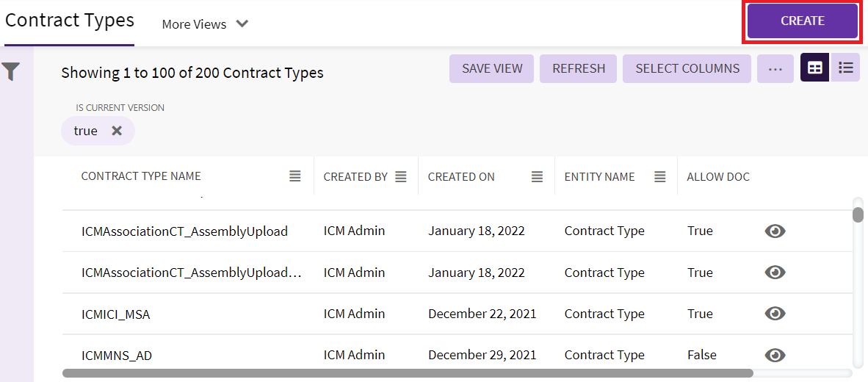
Task: Select the Contract Types tab
Action: [x=70, y=21]
